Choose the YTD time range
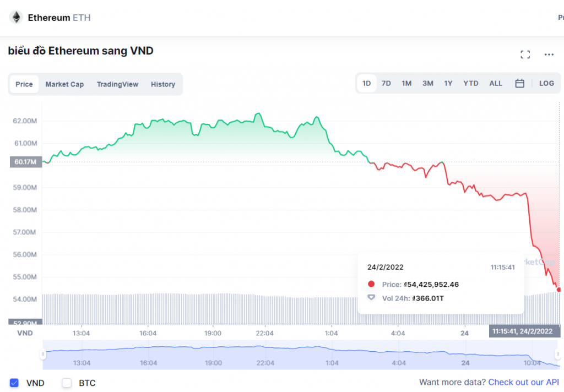564x392 pixels. coord(470,84)
